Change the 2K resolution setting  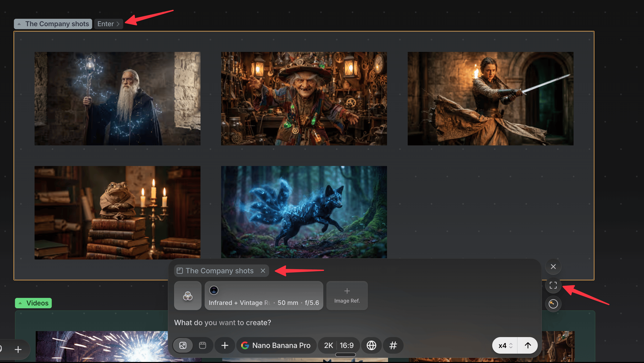coord(328,345)
